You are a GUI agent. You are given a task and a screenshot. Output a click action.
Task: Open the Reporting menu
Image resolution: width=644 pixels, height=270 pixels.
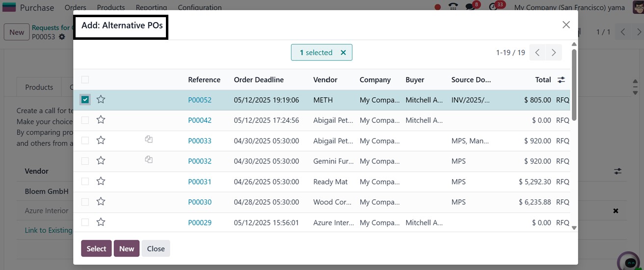coord(151,7)
